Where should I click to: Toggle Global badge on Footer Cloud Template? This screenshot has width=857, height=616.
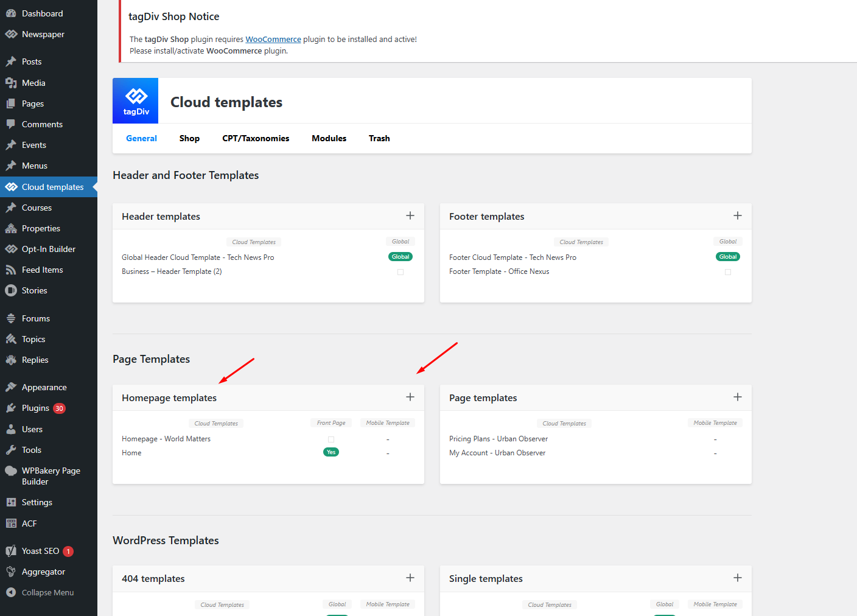[x=728, y=257]
